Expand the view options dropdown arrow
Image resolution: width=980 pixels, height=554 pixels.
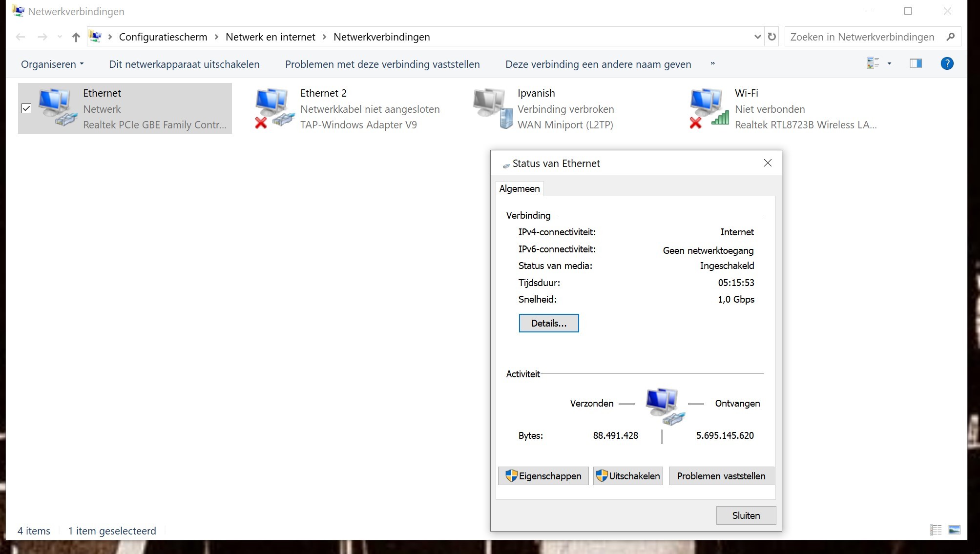(889, 63)
